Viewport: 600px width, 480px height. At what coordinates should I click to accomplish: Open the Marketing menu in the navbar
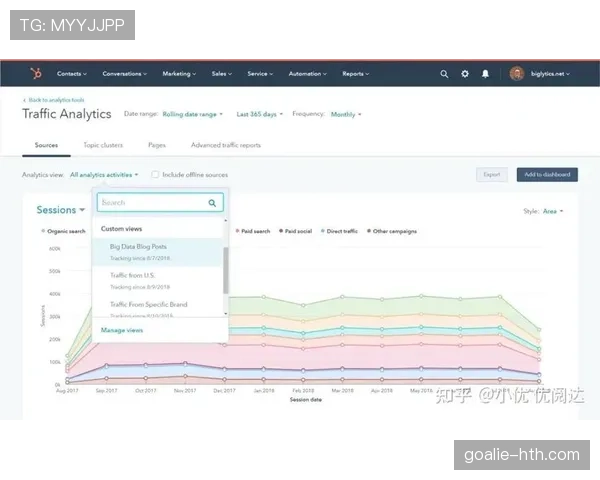[179, 74]
